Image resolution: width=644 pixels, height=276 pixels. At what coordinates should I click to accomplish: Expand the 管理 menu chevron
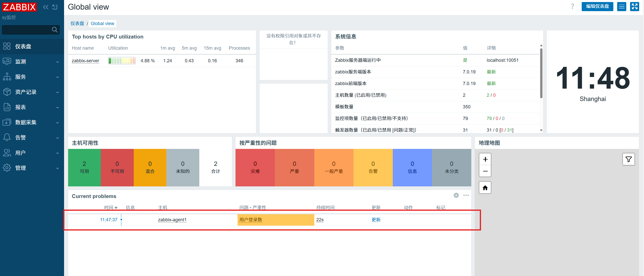click(x=57, y=168)
